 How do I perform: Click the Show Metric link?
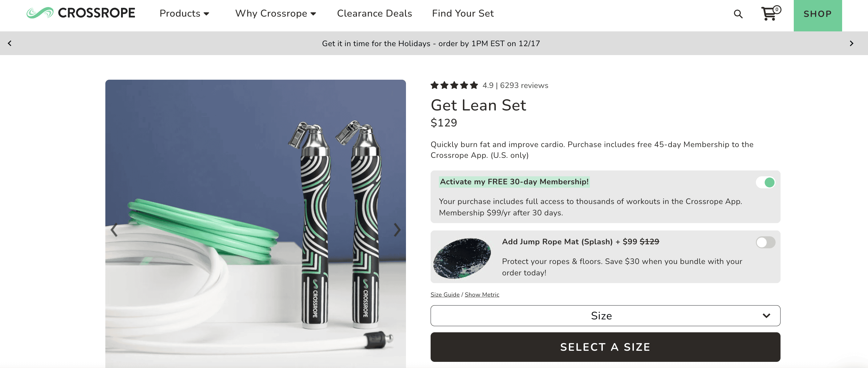482,294
